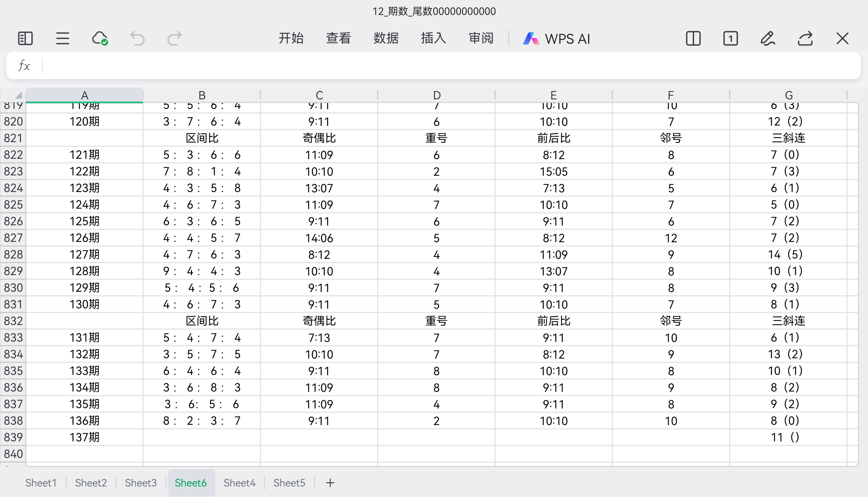Click the share arrow icon

click(805, 38)
